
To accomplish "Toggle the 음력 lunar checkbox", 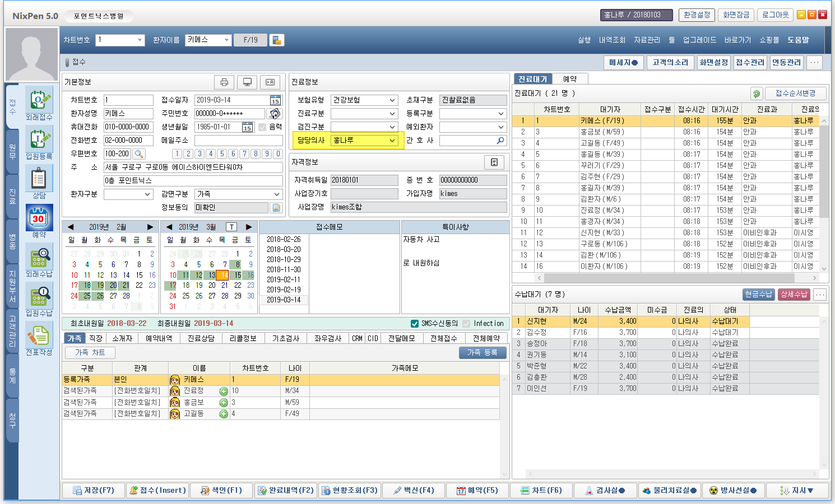I will click(262, 127).
